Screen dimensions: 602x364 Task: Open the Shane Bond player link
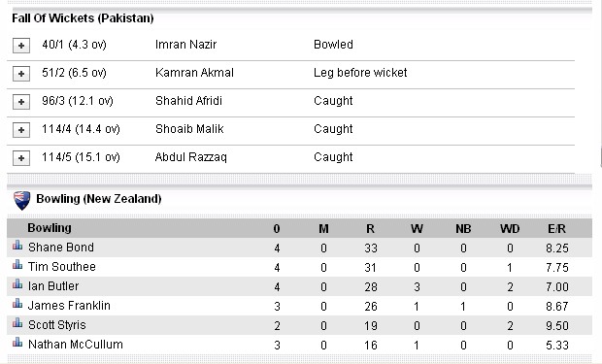[x=60, y=248]
